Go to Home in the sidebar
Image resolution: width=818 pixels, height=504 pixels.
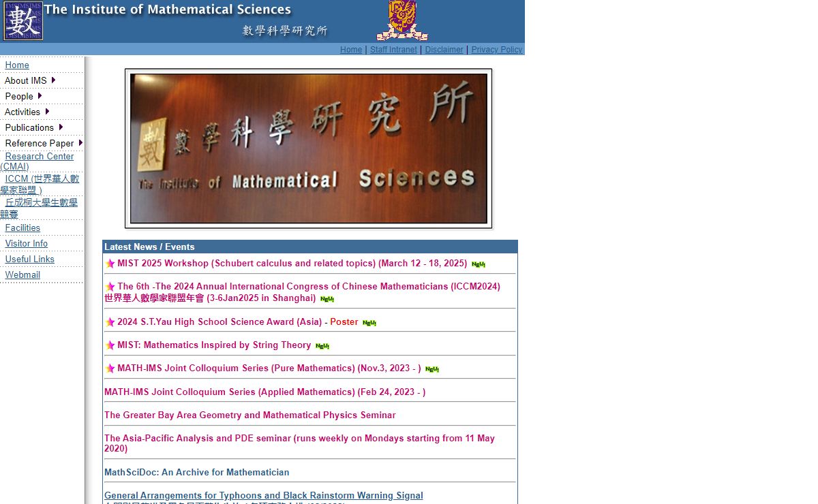tap(17, 65)
